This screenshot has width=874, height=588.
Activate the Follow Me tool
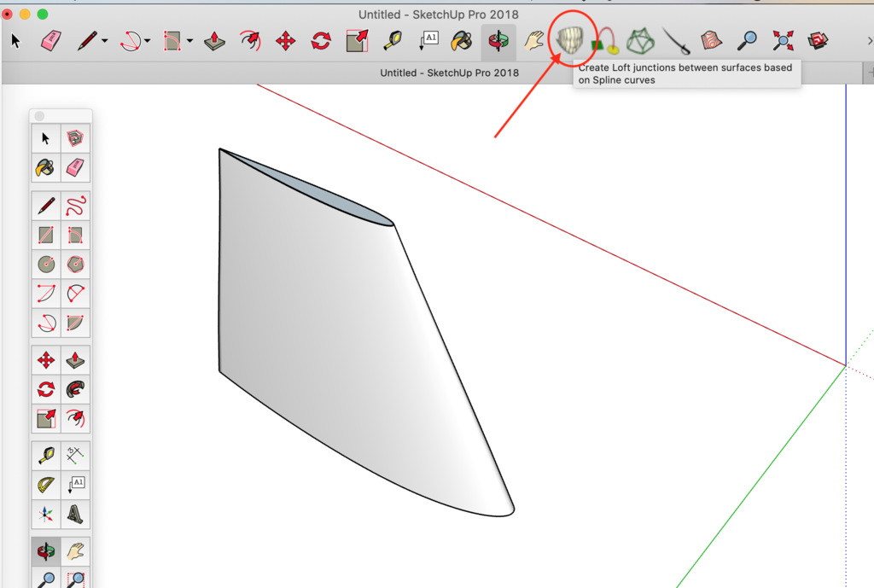(x=75, y=390)
